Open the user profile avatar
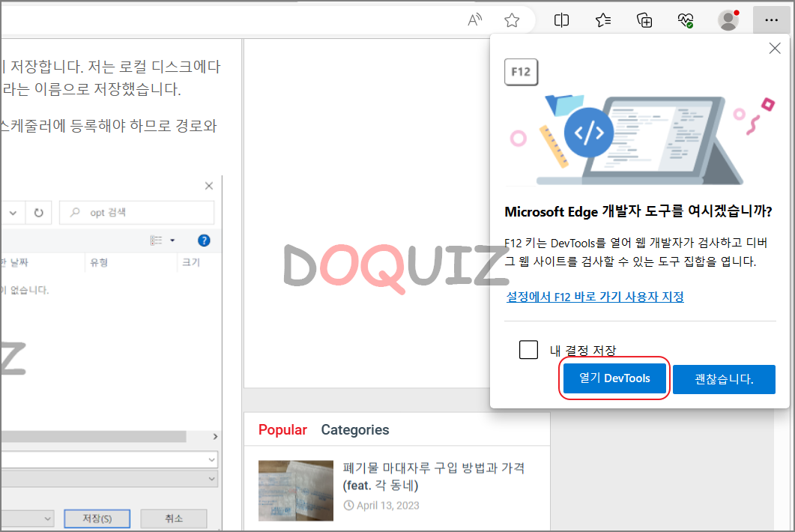 pos(728,20)
